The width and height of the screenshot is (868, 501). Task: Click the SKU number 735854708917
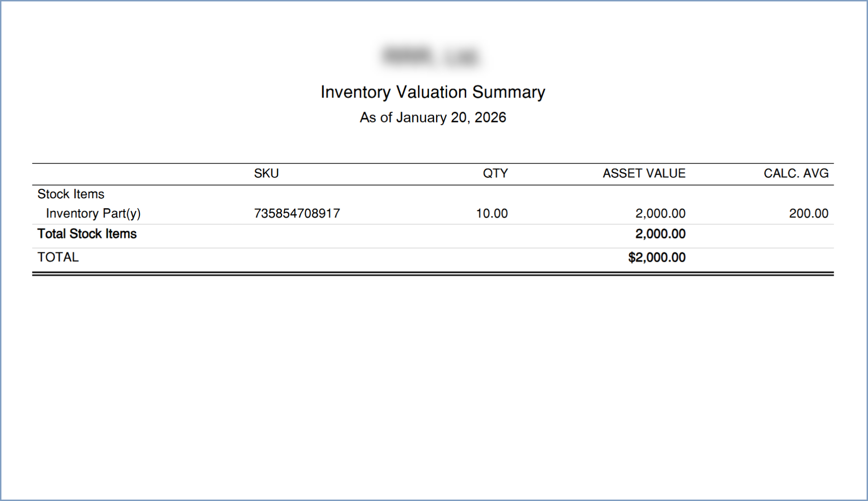[x=297, y=214]
